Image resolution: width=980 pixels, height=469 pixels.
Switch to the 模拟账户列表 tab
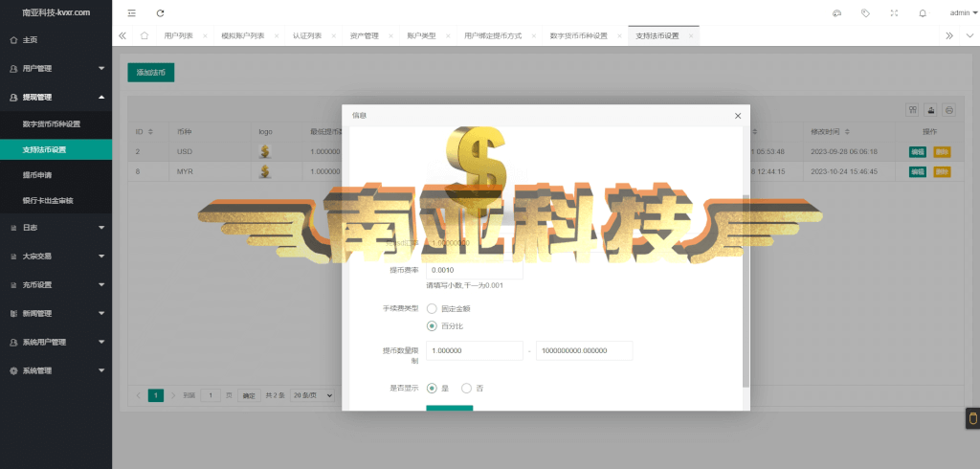(243, 36)
